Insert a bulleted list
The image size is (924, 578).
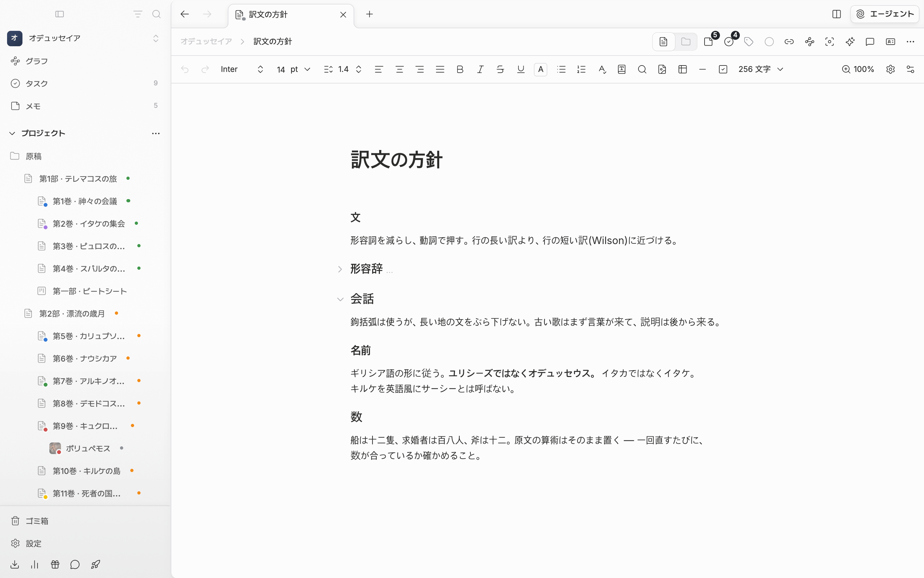[x=561, y=69]
